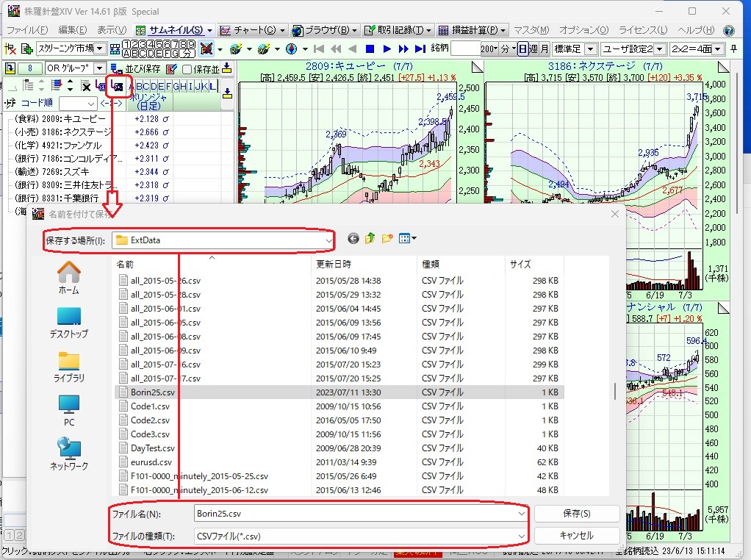Click the pin icon at toolbar end
Screen dimensions: 751x560
(x=734, y=49)
